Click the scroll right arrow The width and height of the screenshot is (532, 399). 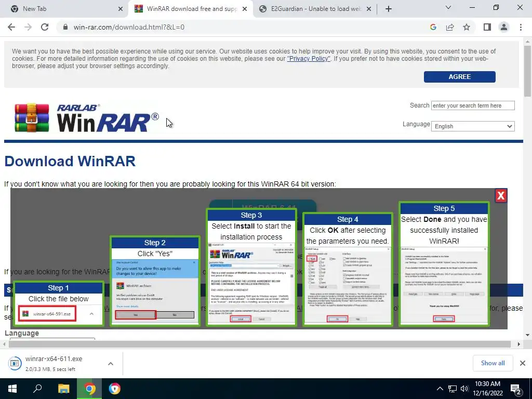519,344
